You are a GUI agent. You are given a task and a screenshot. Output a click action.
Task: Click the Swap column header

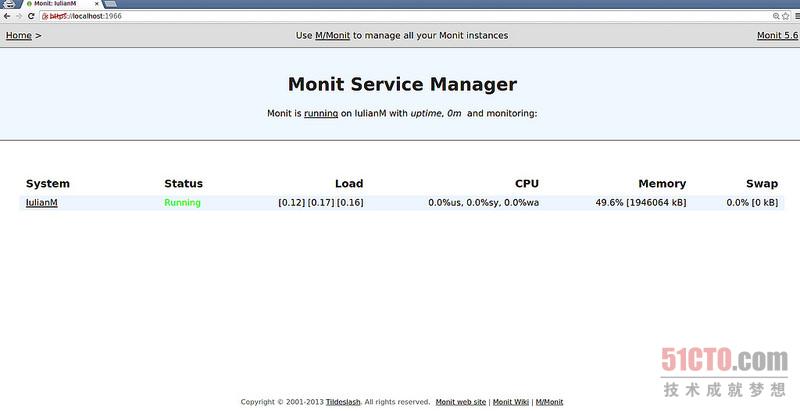[x=762, y=184]
